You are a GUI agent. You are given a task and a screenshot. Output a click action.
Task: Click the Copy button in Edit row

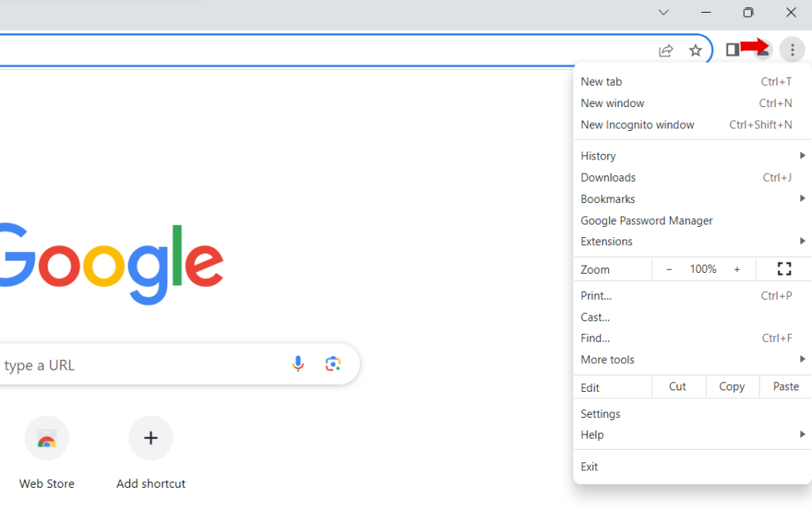point(731,387)
